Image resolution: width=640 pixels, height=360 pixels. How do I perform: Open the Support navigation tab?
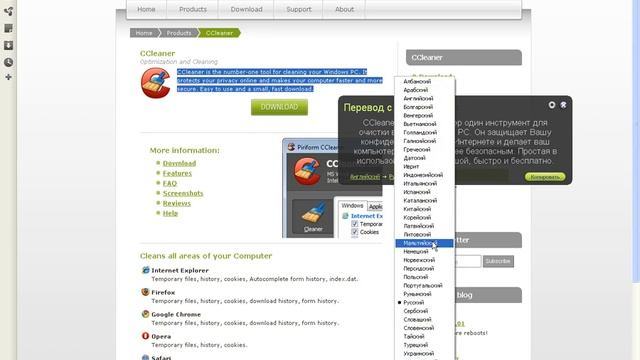click(298, 9)
